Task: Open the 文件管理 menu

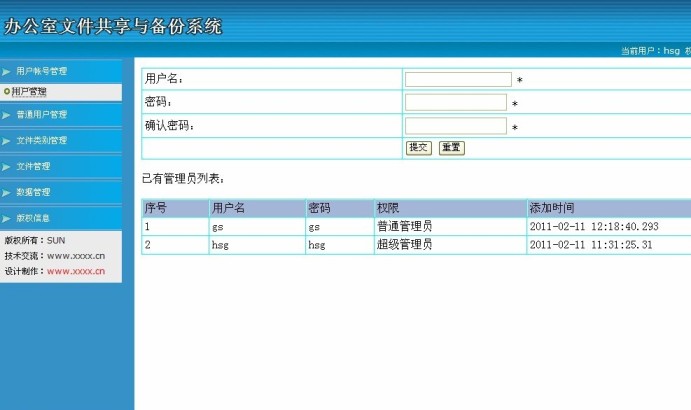Action: (34, 167)
